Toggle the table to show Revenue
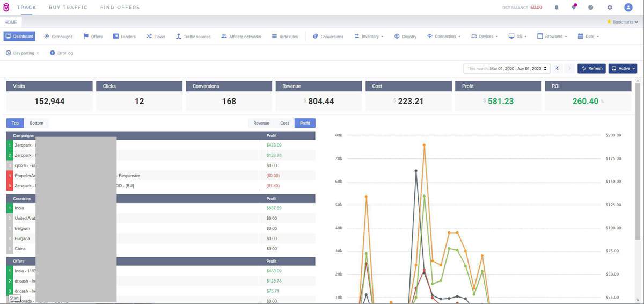 tap(261, 123)
